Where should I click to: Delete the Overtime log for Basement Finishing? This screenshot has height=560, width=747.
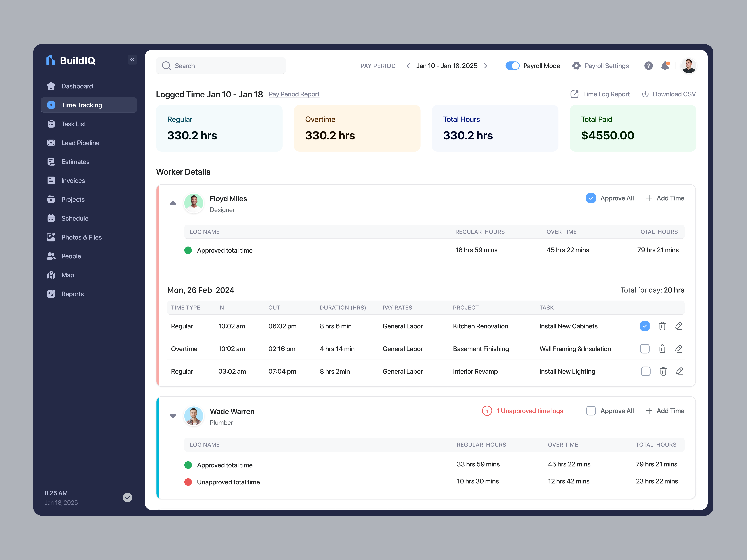pyautogui.click(x=662, y=349)
